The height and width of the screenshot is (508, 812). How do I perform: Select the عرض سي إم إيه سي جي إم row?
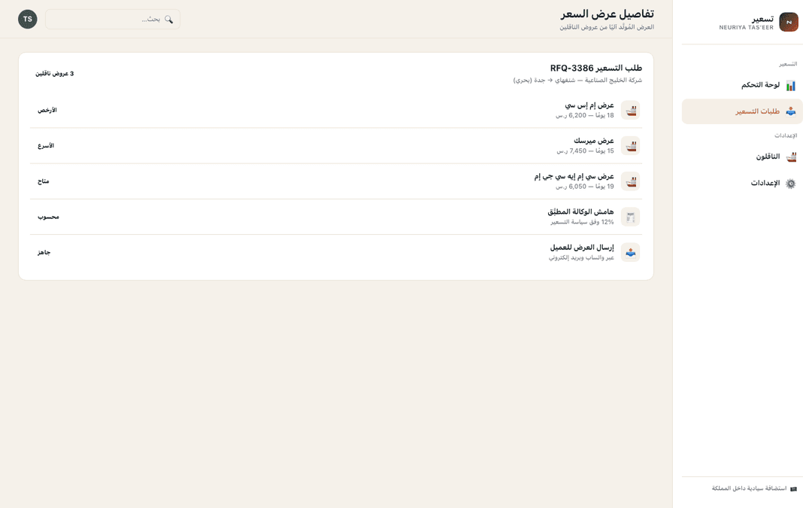pyautogui.click(x=335, y=181)
